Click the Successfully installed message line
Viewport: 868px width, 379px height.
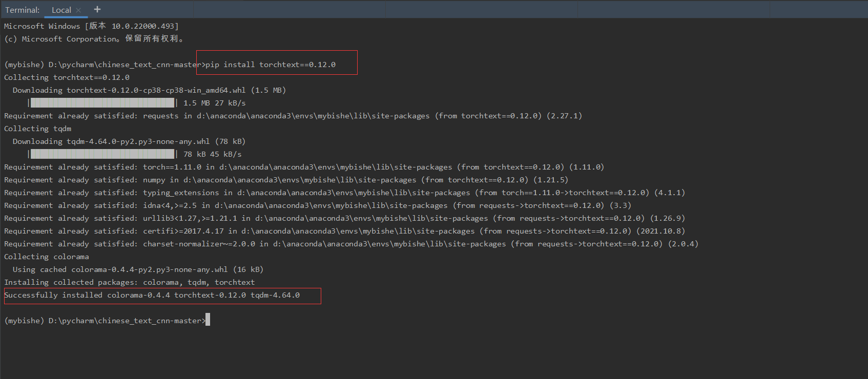[x=152, y=295]
